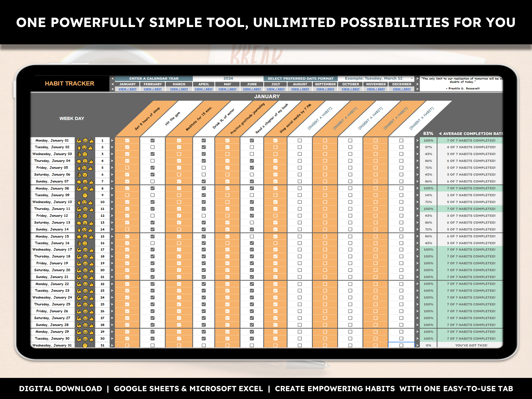Switch to the FEBRUARY month tab
Image resolution: width=532 pixels, height=399 pixels.
pyautogui.click(x=153, y=84)
